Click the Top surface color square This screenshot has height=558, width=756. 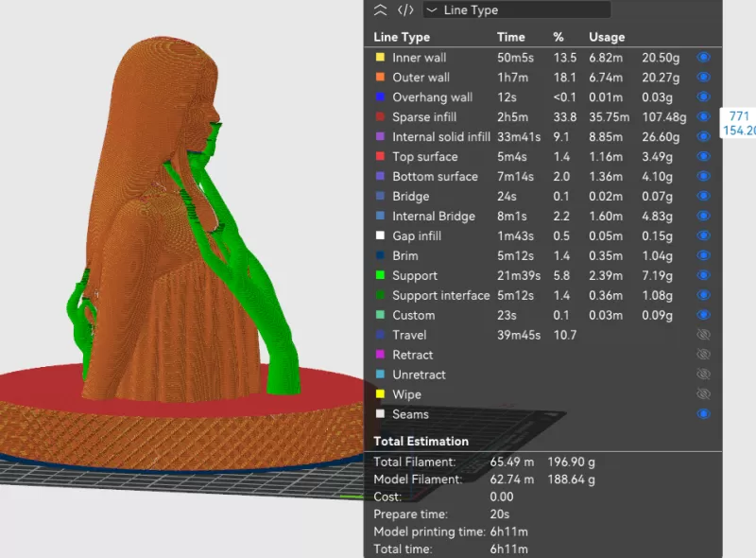pos(382,156)
